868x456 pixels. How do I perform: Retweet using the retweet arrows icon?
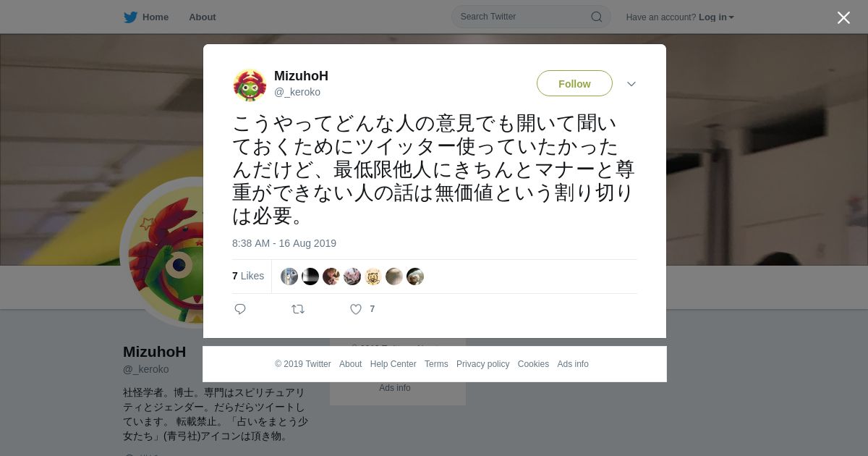[298, 309]
